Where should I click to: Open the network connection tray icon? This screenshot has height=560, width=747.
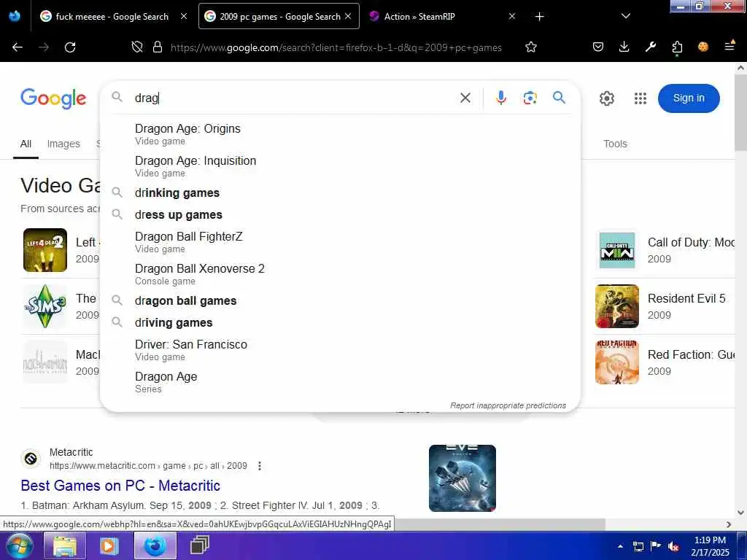tap(638, 547)
